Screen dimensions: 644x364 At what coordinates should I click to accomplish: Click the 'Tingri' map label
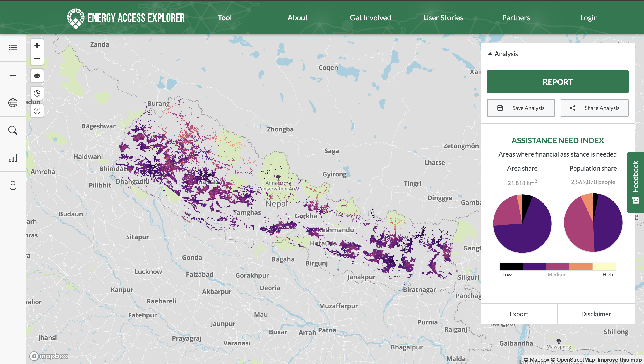click(413, 184)
